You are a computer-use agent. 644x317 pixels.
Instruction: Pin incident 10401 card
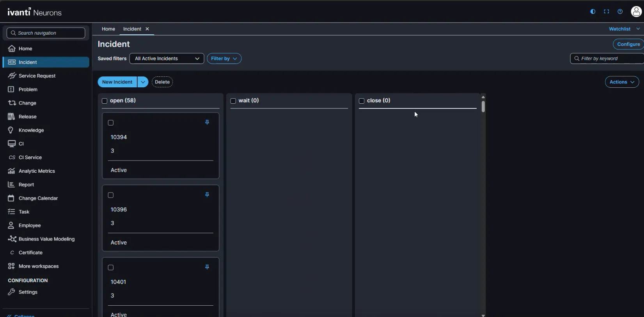pos(207,267)
